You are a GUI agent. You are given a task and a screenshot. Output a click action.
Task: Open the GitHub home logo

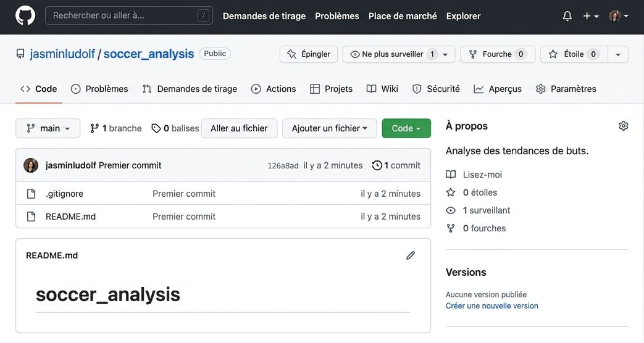[x=25, y=16]
